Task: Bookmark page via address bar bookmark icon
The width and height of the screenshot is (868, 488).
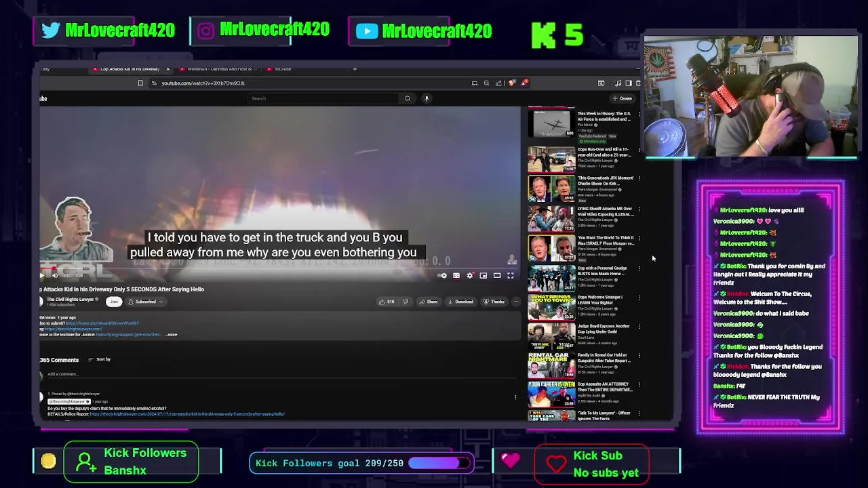Action: pyautogui.click(x=140, y=83)
